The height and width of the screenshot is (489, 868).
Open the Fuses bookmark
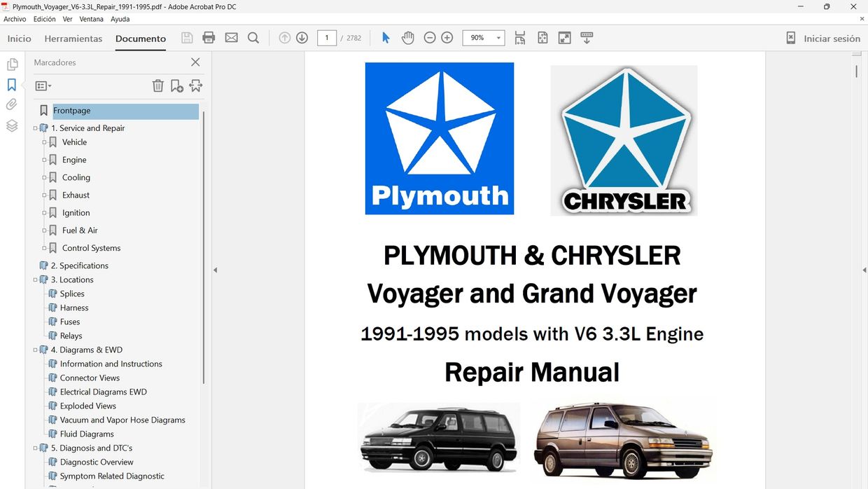pyautogui.click(x=70, y=322)
